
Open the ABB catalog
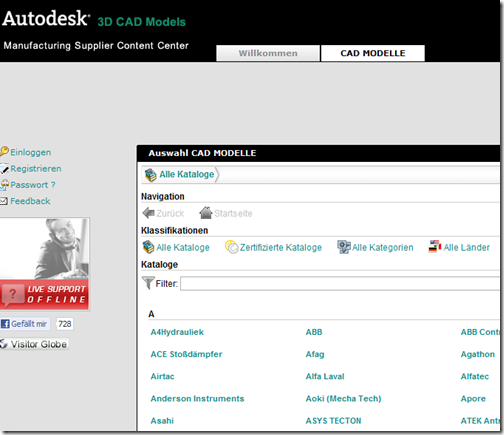pyautogui.click(x=314, y=332)
